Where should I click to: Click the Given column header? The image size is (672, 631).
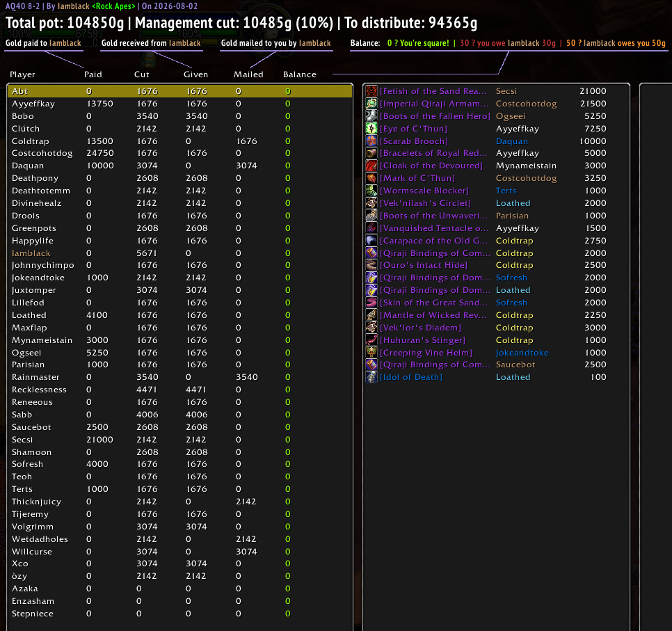point(195,74)
